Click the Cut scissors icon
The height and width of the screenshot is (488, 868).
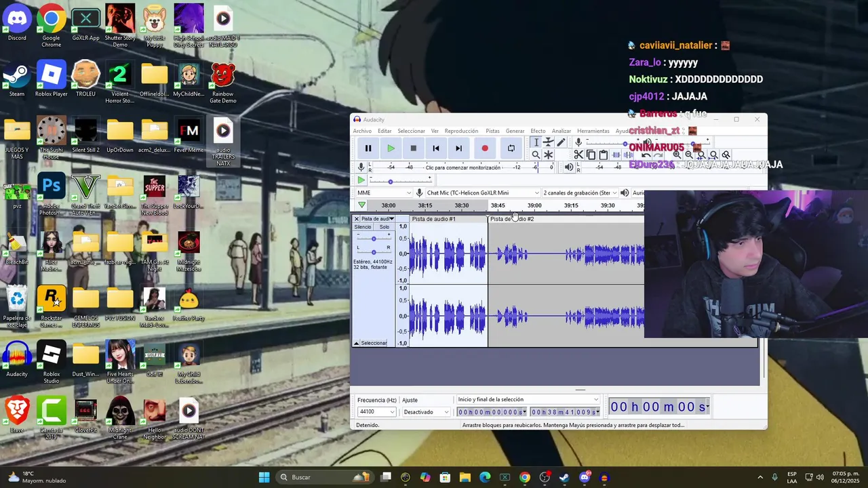578,155
